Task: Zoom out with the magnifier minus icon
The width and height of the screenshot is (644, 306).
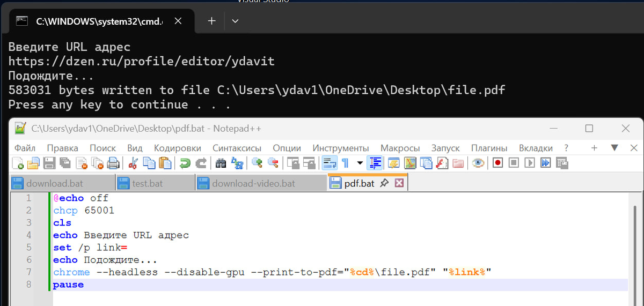Action: (x=273, y=162)
